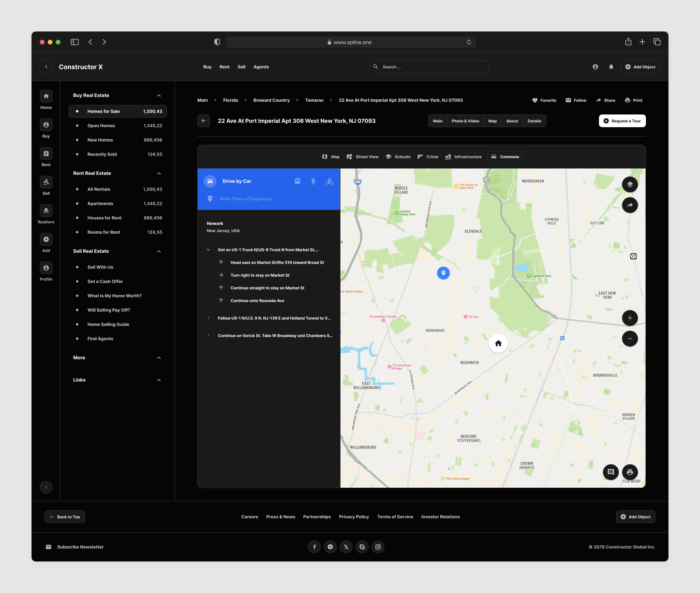Select bicycle mode icon

point(329,181)
